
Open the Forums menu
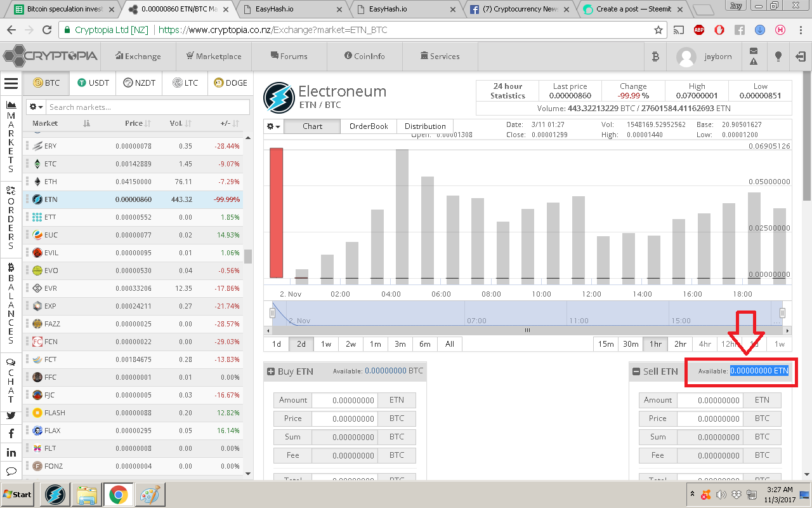coord(289,56)
